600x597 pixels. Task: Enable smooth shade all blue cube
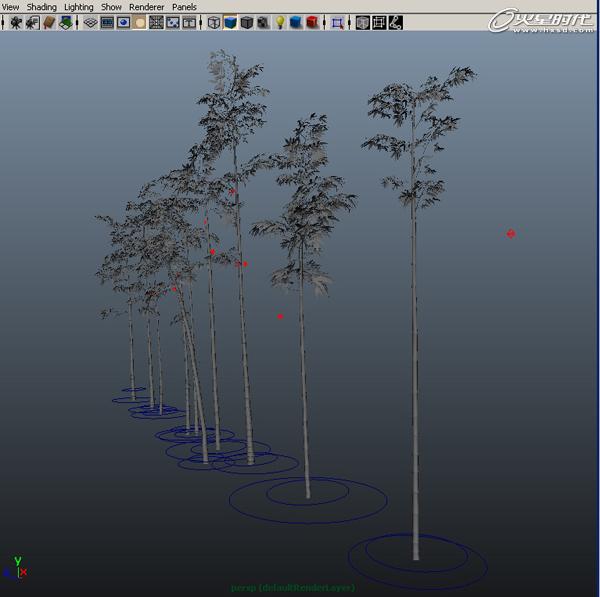coord(230,22)
